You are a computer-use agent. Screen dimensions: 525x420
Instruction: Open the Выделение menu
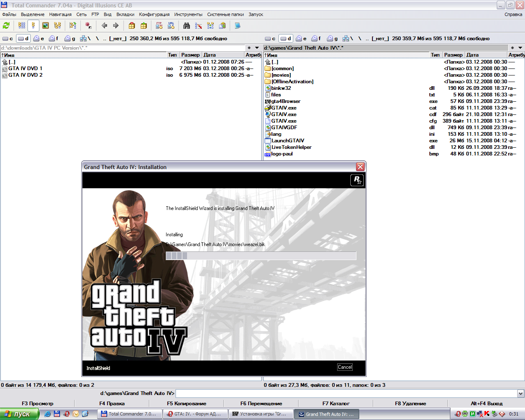point(32,14)
